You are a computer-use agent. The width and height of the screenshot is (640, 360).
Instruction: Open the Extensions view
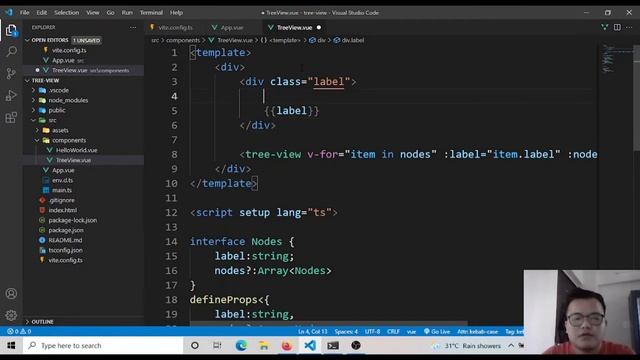click(11, 118)
